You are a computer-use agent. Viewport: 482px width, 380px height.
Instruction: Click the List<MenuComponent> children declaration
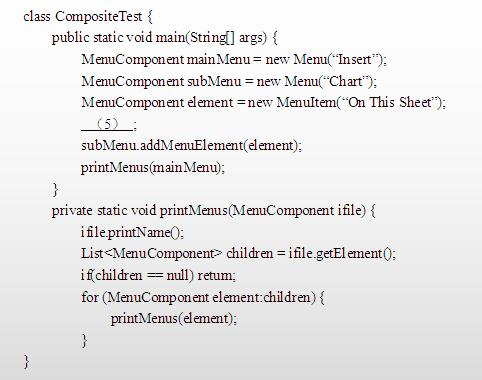pos(238,254)
